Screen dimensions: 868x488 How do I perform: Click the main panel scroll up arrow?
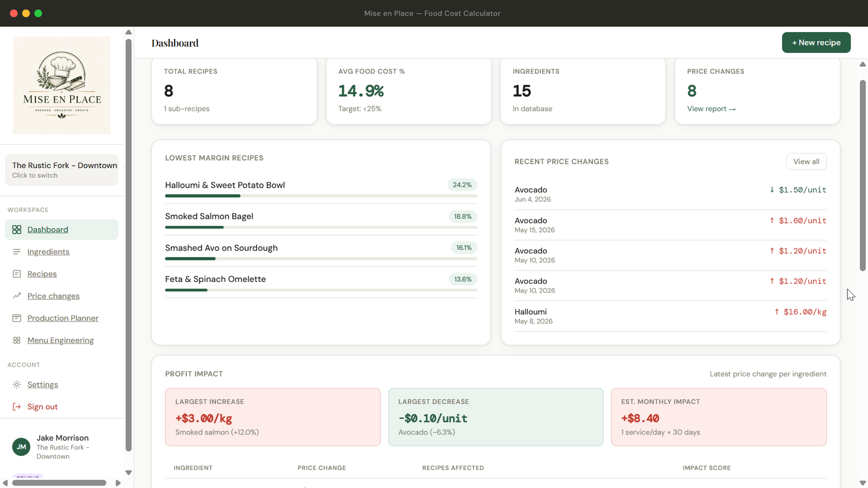863,65
